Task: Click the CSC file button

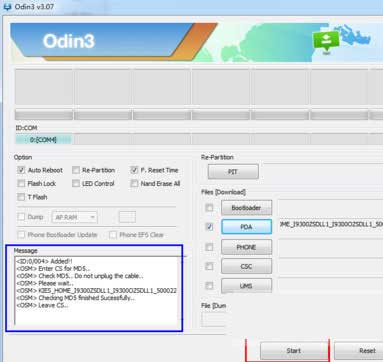Action: [246, 266]
